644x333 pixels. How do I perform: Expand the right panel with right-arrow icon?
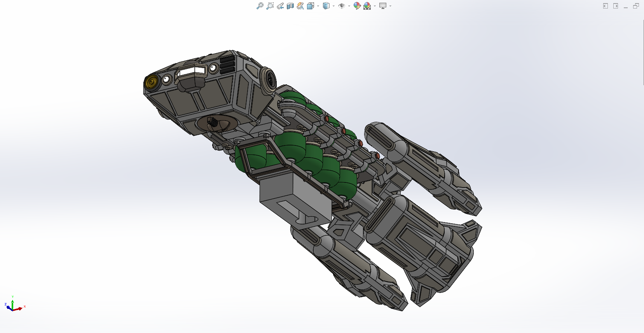(x=616, y=6)
